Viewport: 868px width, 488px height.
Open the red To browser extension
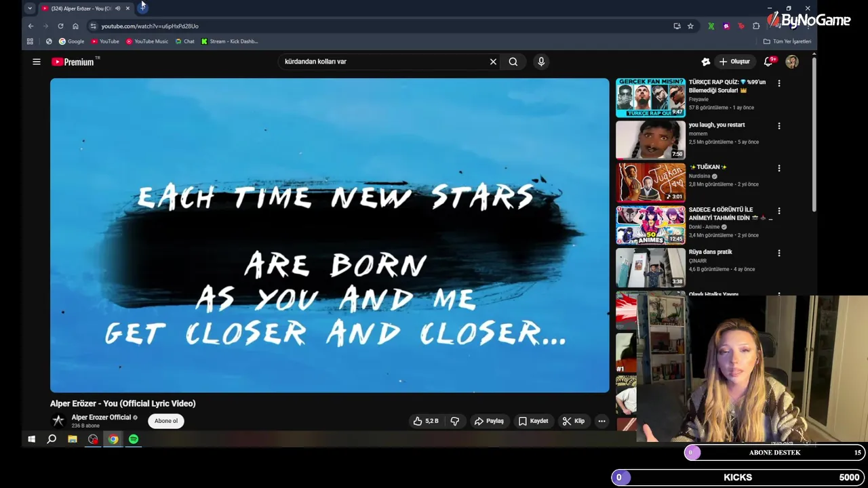(x=741, y=26)
